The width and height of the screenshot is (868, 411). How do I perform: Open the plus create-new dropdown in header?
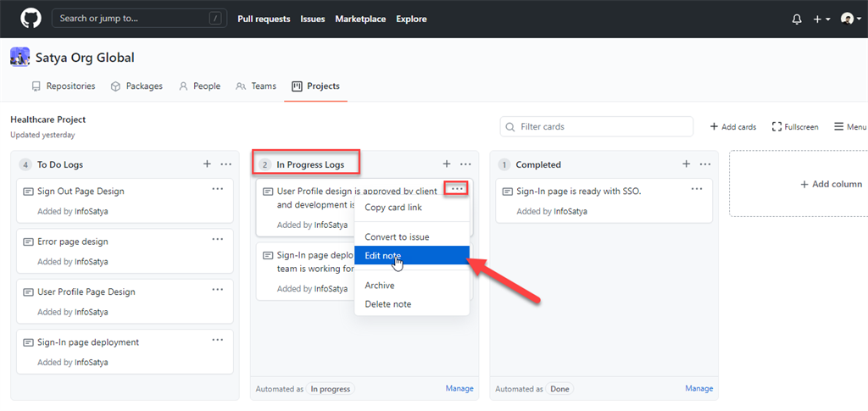click(x=821, y=19)
